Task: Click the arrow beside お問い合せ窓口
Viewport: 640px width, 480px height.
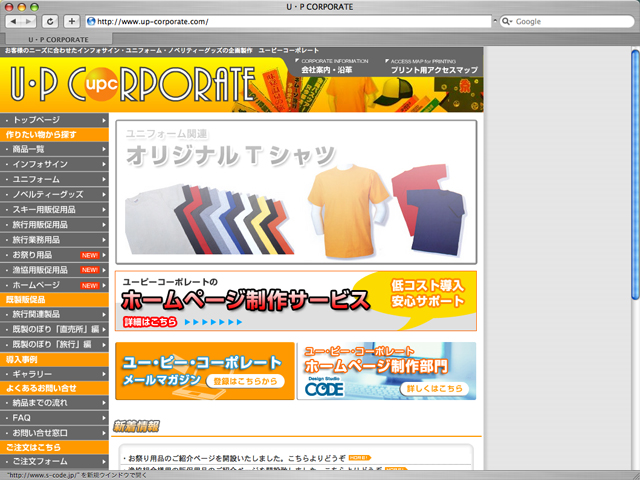Action: tap(104, 433)
